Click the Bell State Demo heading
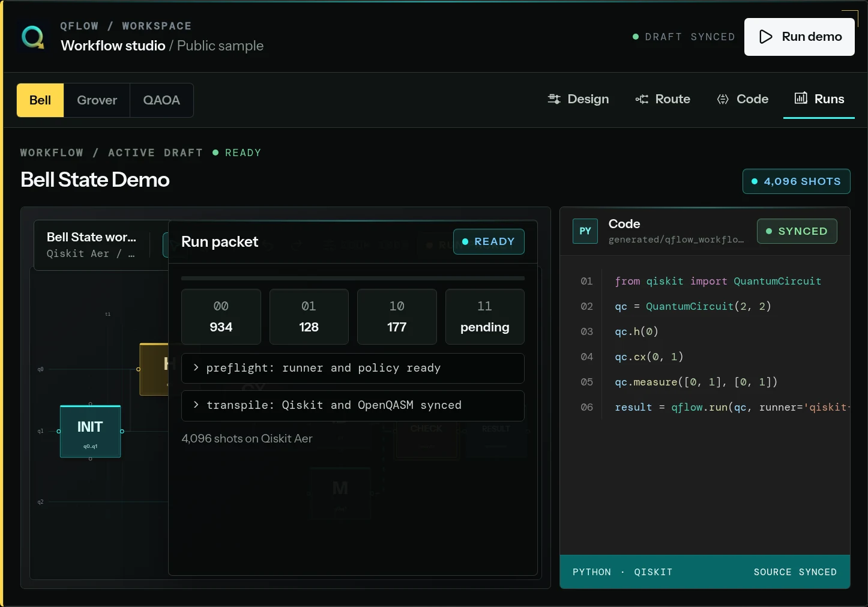868x607 pixels. point(95,180)
